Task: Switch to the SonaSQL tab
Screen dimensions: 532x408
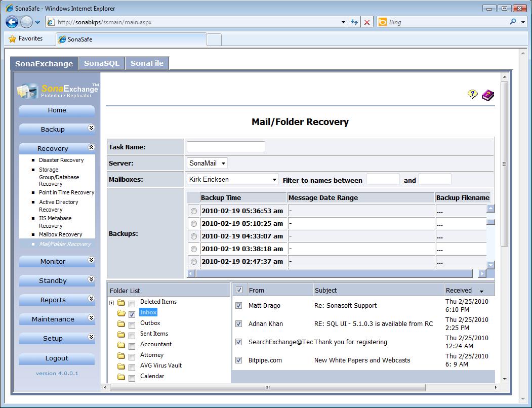Action: [102, 63]
